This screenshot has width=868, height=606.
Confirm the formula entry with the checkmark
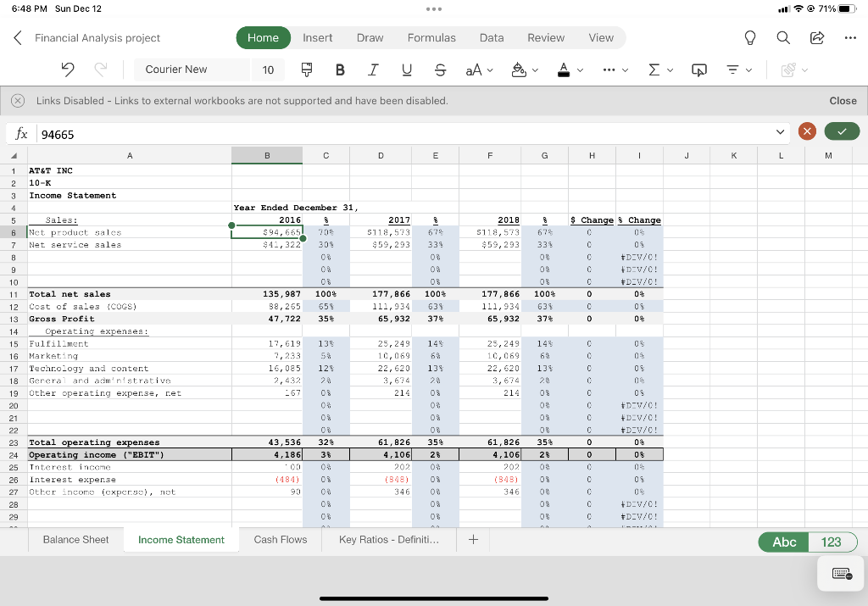coord(842,132)
